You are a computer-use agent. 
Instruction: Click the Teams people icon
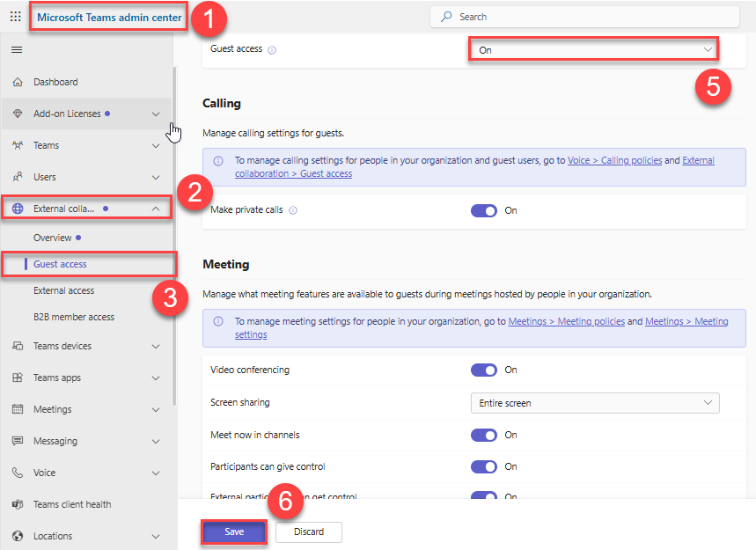18,145
